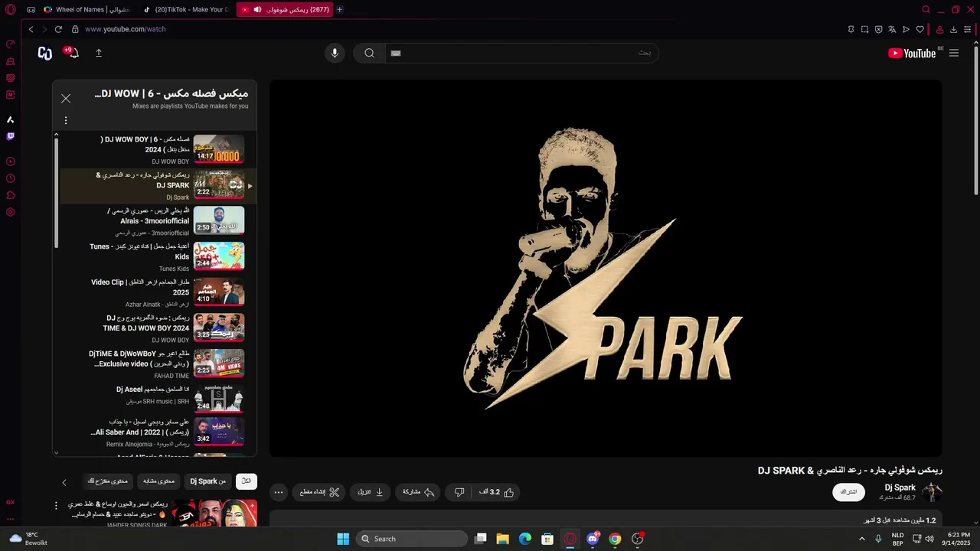Click the Share (مشاركة) button
The width and height of the screenshot is (980, 551).
(x=418, y=492)
